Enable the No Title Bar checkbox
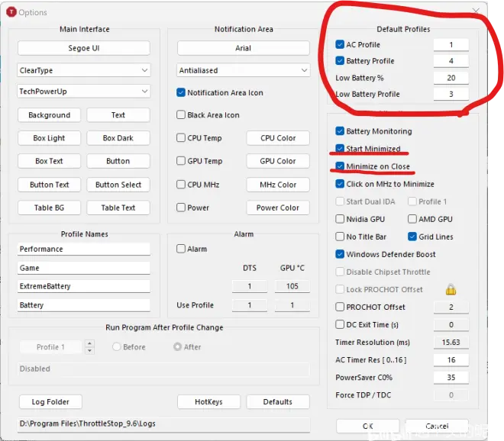 tap(340, 237)
